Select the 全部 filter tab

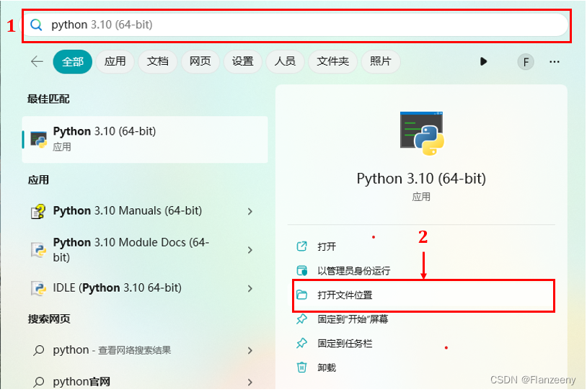point(73,62)
